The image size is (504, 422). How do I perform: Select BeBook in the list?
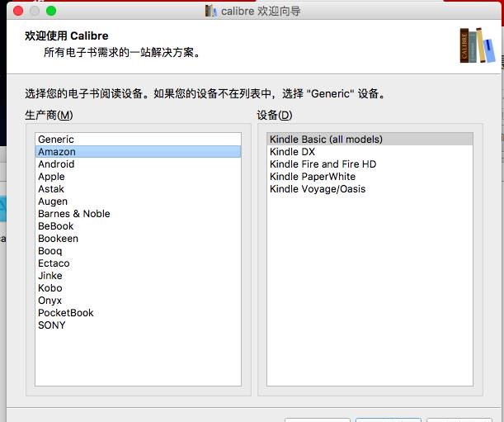(138, 226)
